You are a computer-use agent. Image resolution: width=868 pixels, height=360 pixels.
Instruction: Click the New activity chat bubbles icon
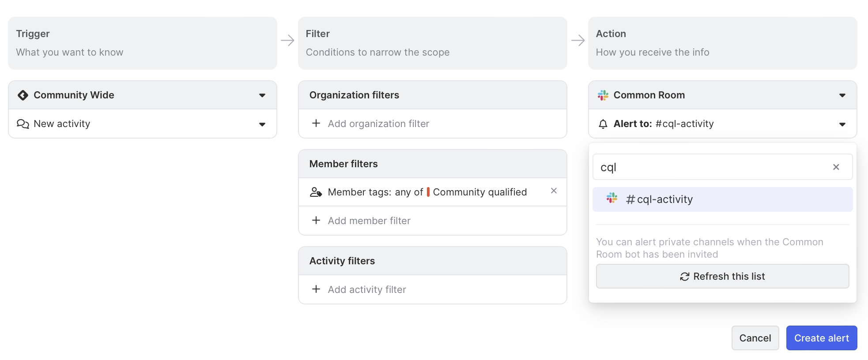(x=23, y=124)
